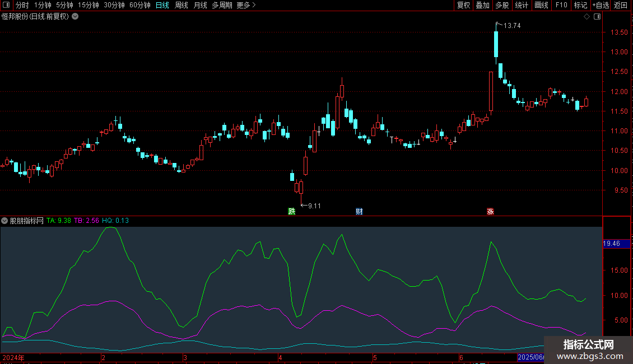Click the 2025/06 highlighted date marker
Image resolution: width=633 pixels, height=364 pixels.
pos(530,357)
